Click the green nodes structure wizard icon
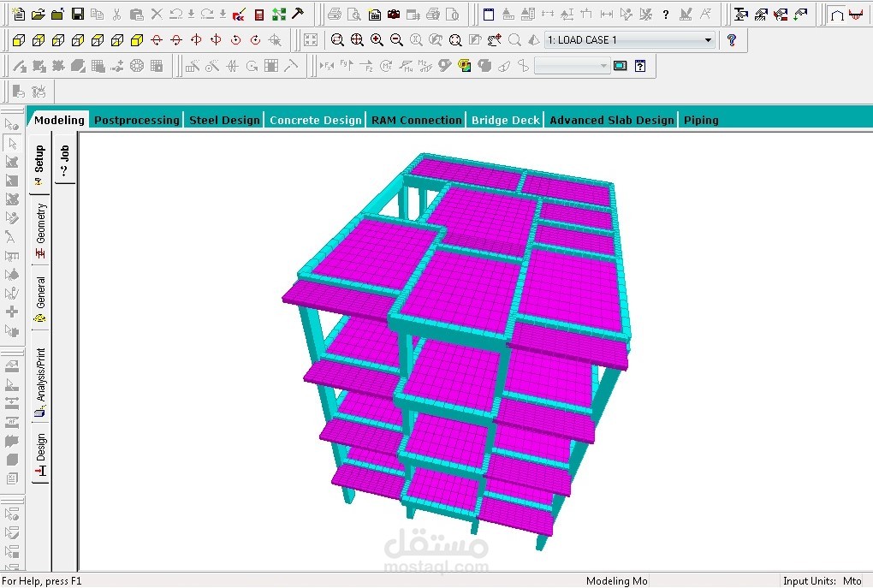The image size is (873, 588). point(278,14)
